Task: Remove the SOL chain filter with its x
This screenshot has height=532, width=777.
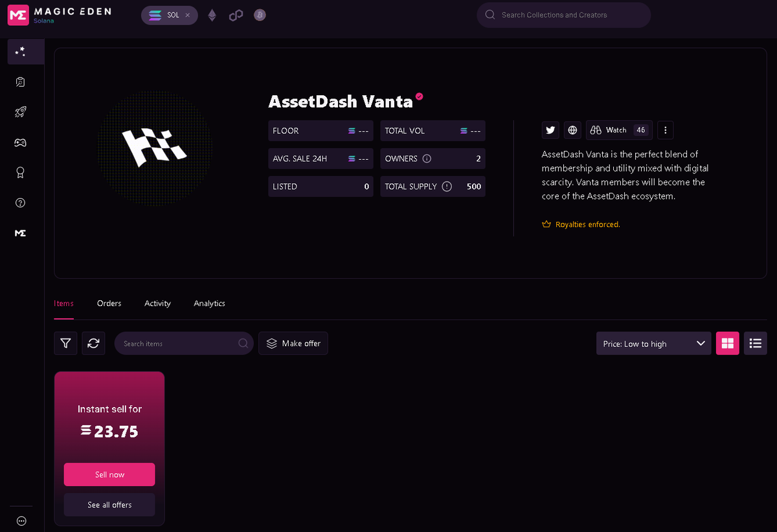Action: point(188,15)
